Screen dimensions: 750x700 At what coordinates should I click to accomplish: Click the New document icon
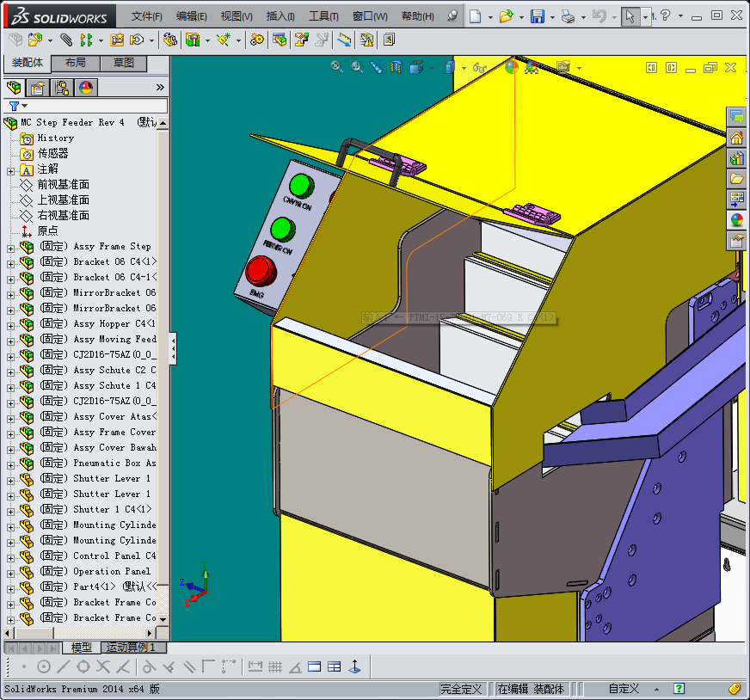point(475,16)
